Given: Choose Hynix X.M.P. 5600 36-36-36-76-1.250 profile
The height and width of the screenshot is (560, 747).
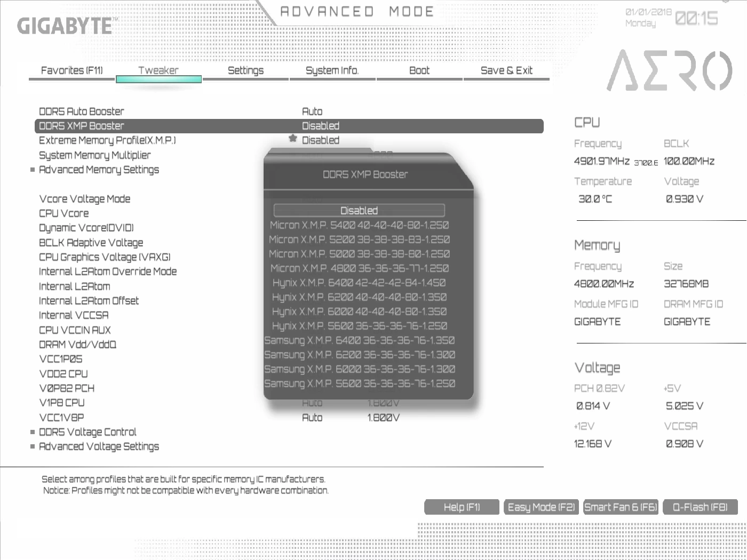Looking at the screenshot, I should coord(359,326).
